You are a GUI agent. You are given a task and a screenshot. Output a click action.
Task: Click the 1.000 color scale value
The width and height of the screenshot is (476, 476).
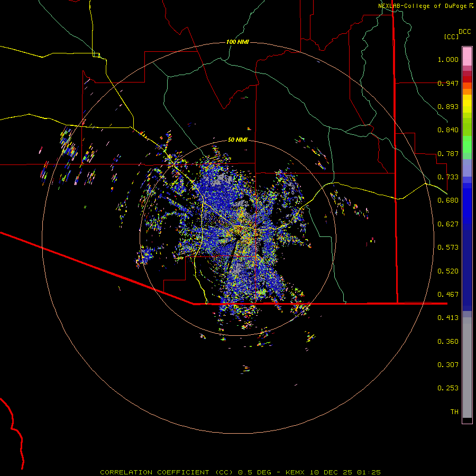[448, 59]
